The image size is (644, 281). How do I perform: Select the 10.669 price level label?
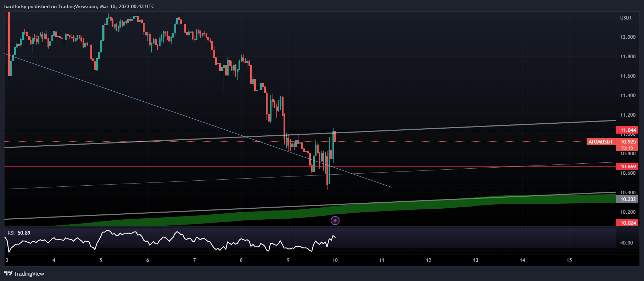[x=627, y=167]
